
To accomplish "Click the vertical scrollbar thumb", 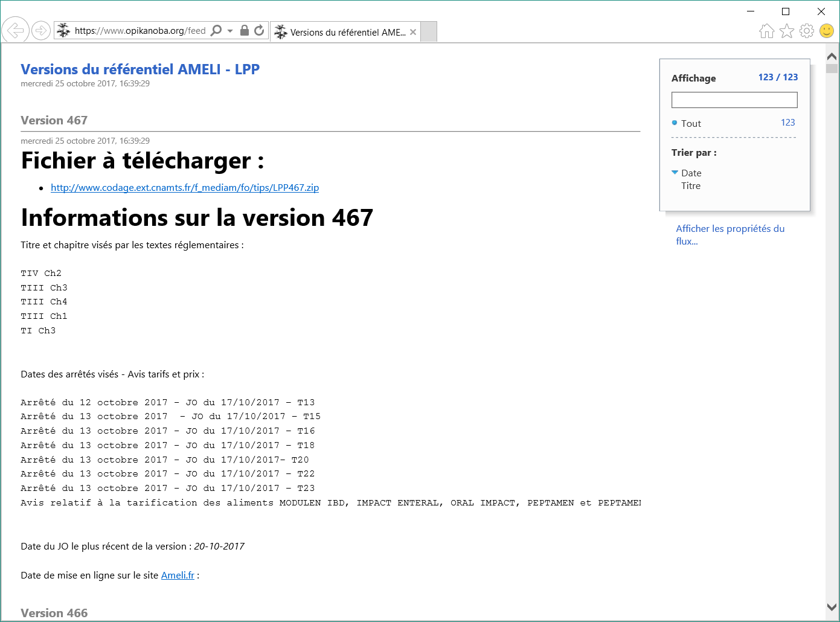I will (832, 68).
